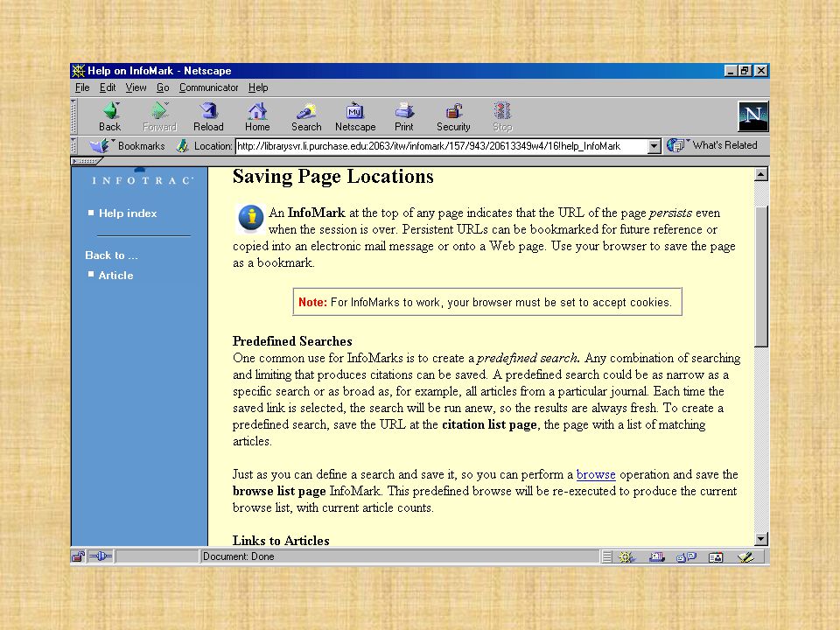Click the Netscape N logo
The width and height of the screenshot is (840, 630).
(753, 116)
